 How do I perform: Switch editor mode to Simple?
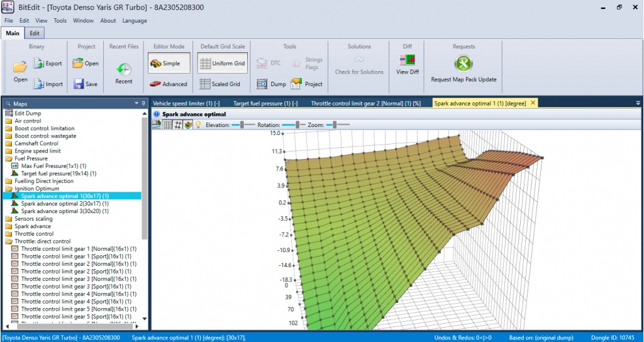[169, 63]
